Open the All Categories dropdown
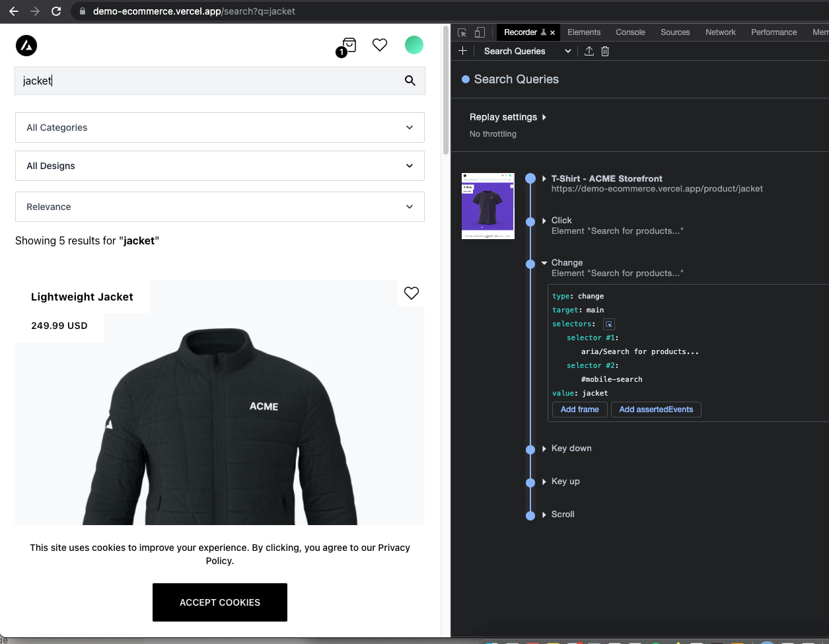 click(x=220, y=127)
